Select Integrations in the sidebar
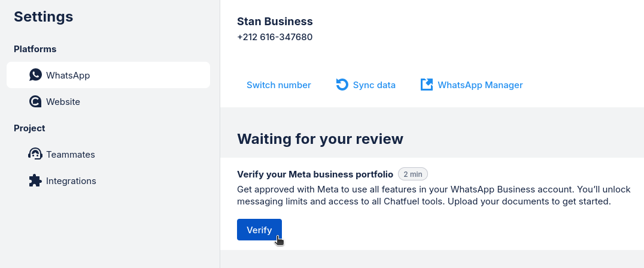This screenshot has width=644, height=268. pos(71,181)
